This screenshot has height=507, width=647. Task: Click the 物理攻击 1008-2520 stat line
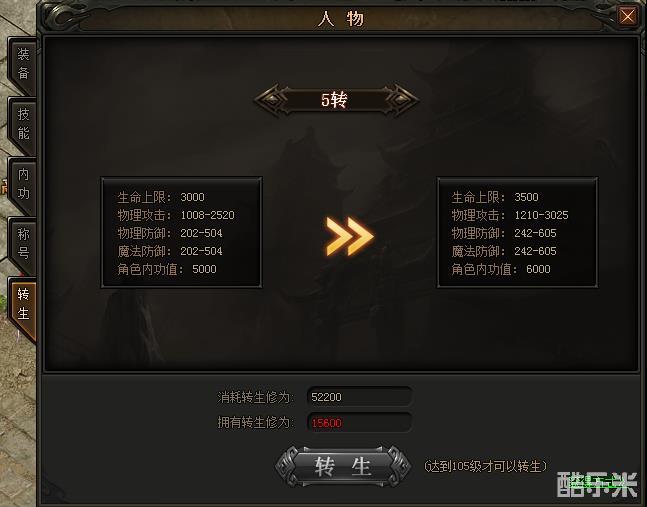tap(176, 215)
